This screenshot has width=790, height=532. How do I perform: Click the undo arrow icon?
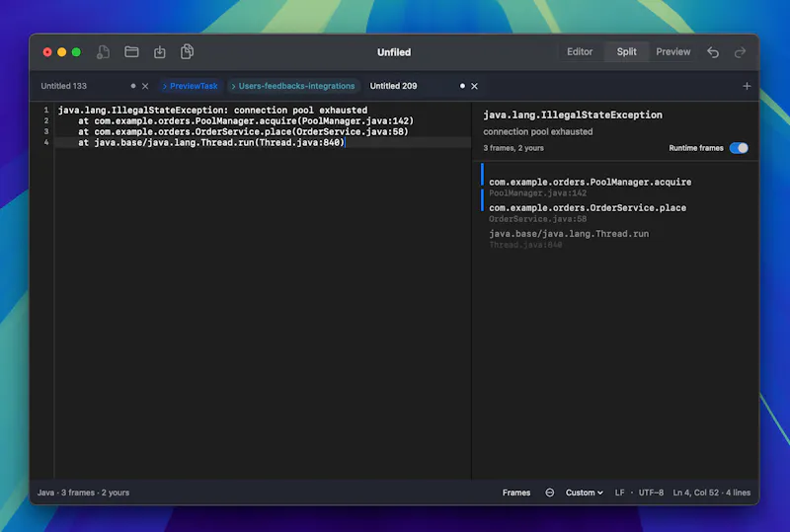[x=712, y=52]
